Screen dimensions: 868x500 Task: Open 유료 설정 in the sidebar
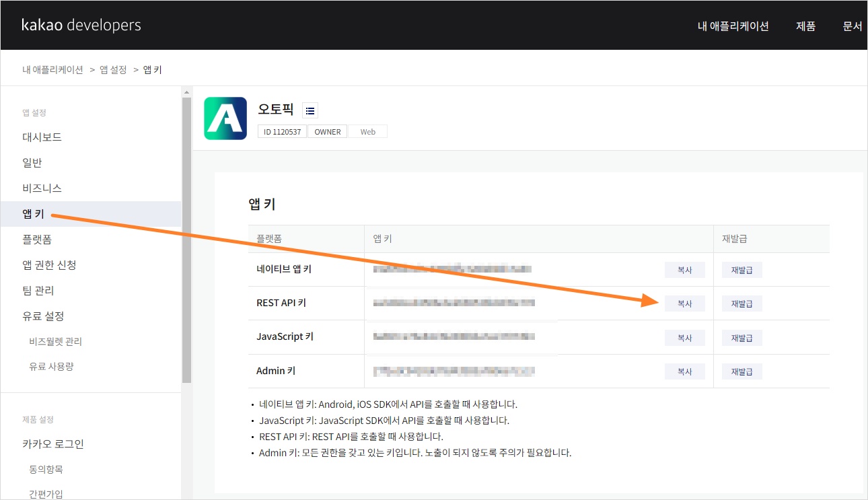click(43, 316)
